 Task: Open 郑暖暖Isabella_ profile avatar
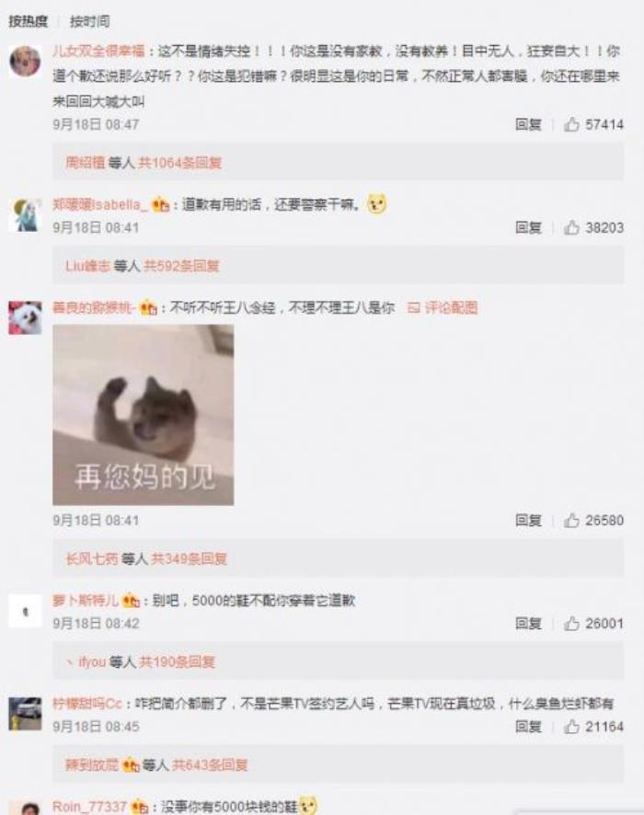25,215
